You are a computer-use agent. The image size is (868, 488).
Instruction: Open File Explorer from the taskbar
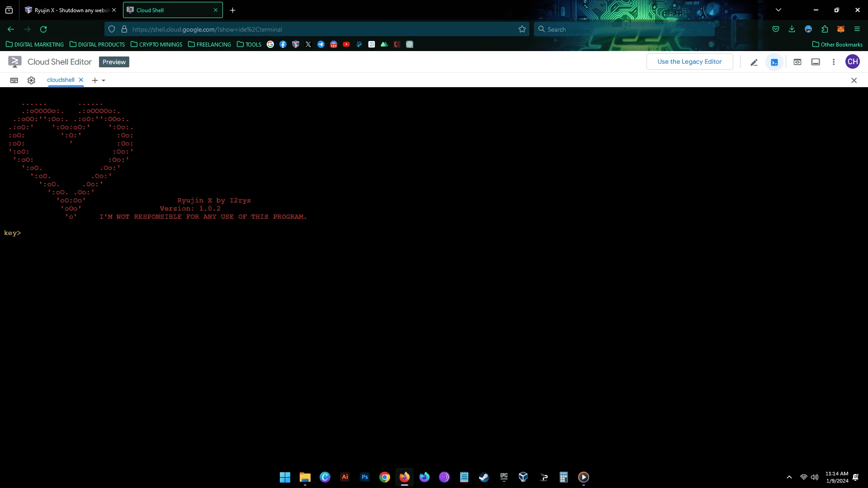305,477
